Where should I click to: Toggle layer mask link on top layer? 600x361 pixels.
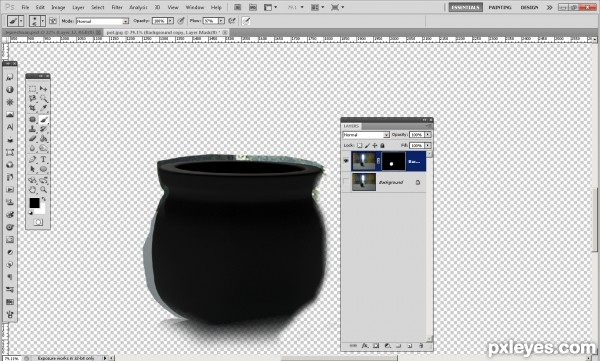pyautogui.click(x=379, y=161)
